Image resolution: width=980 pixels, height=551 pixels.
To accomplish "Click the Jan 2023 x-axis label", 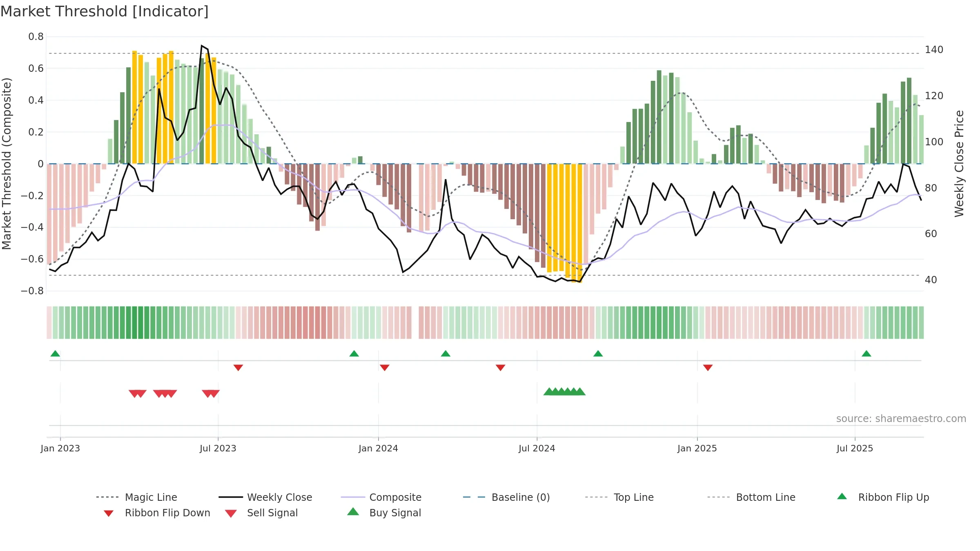I will point(60,449).
